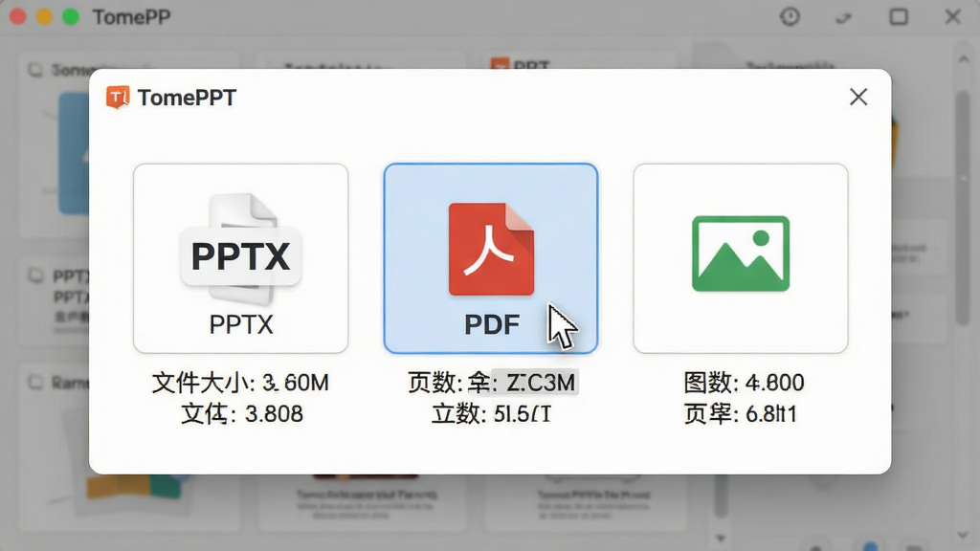
Task: Click the square window icon in title bar
Action: tap(899, 16)
